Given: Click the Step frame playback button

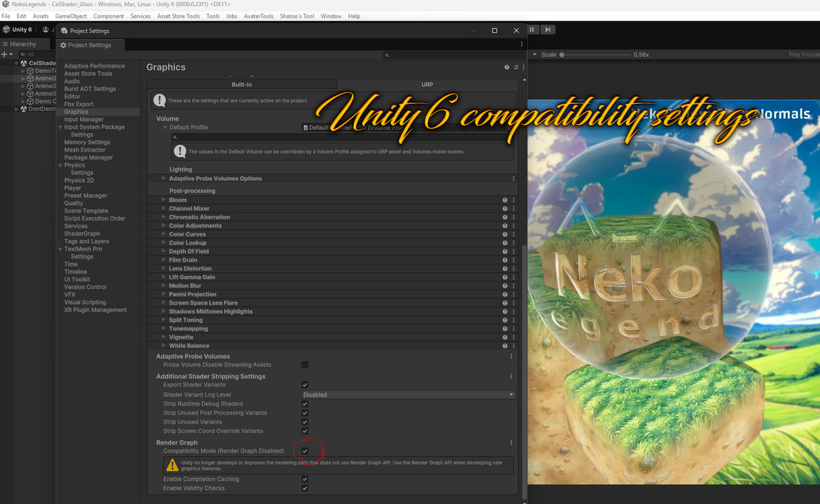Looking at the screenshot, I should tap(547, 29).
